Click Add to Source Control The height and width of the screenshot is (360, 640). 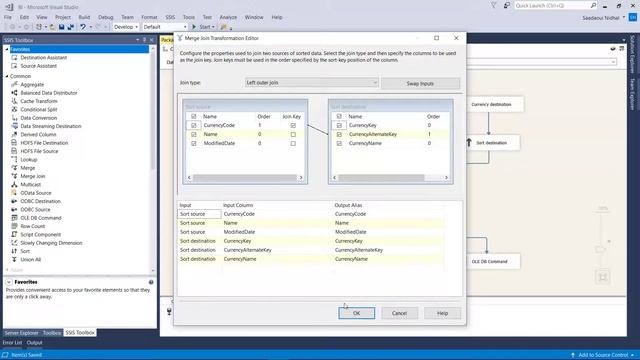tap(603, 355)
